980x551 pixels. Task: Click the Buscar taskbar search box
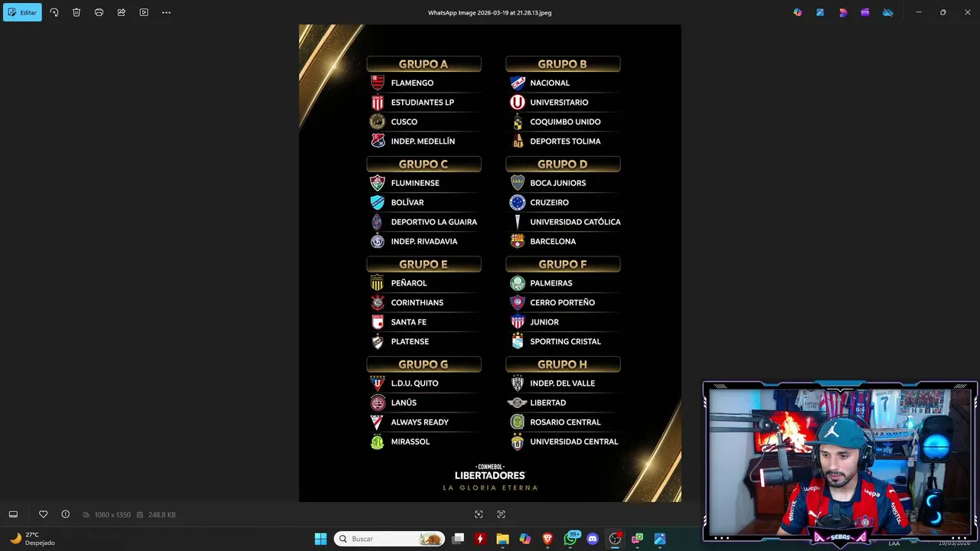(390, 539)
